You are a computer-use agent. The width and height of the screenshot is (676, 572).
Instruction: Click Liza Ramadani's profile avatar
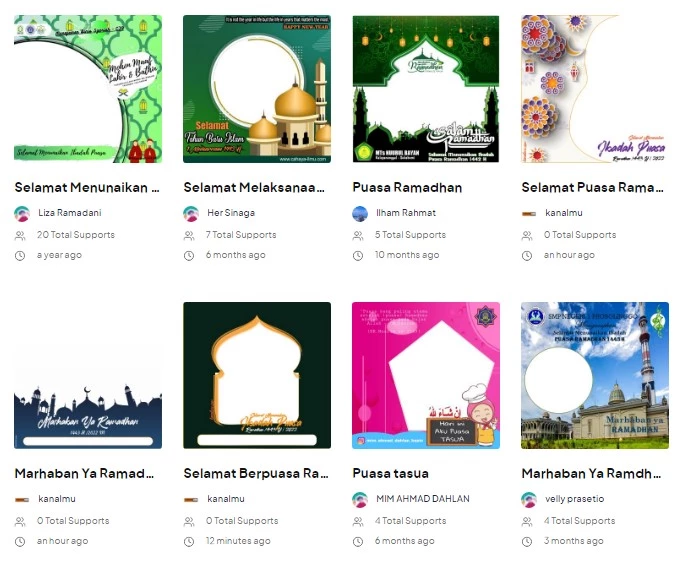(22, 213)
